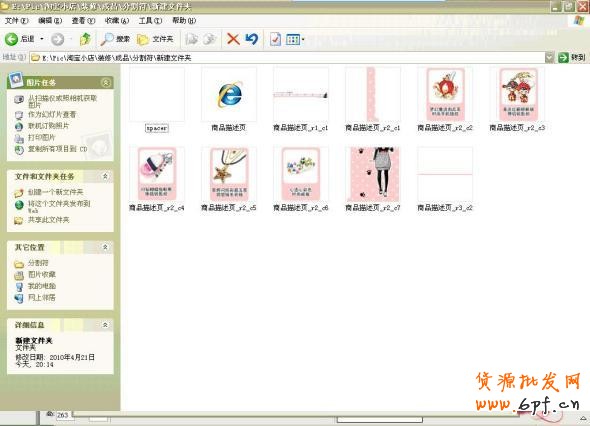
Task: Open the 文件 menu
Action: pos(17,21)
